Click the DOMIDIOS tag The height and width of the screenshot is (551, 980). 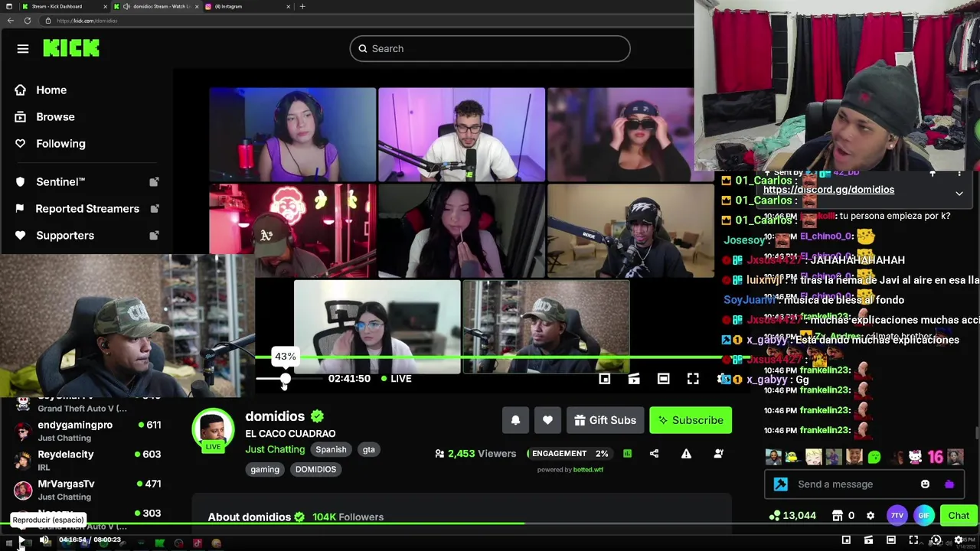315,470
